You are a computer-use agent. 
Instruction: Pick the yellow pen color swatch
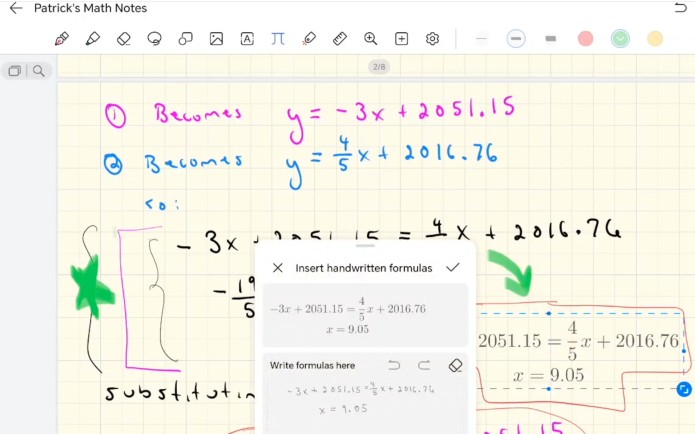[655, 39]
